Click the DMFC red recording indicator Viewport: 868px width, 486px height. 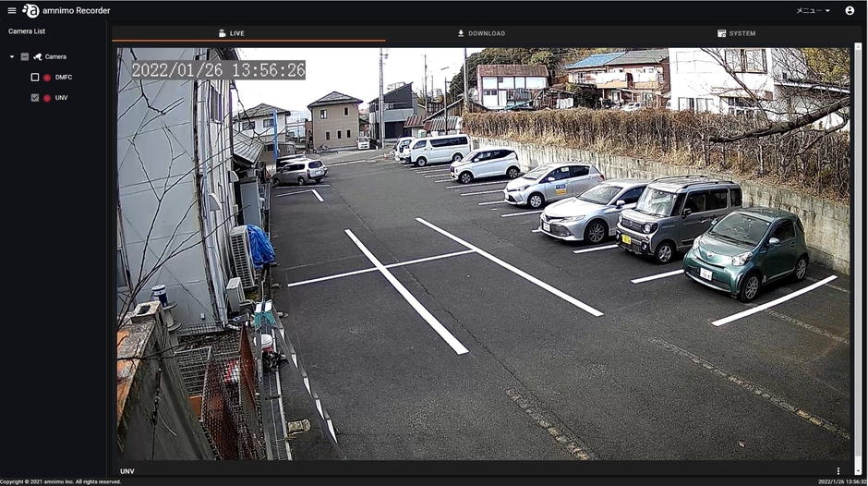tap(47, 78)
